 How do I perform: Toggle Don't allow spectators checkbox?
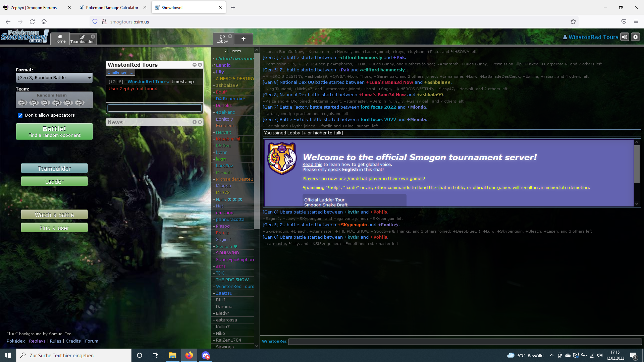tap(20, 115)
